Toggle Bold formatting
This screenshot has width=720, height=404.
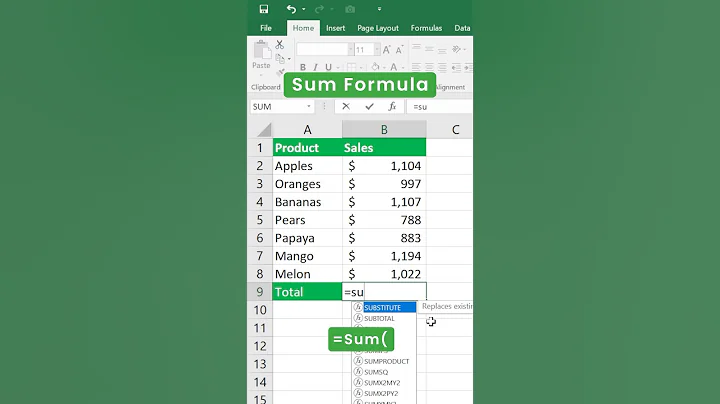click(303, 67)
